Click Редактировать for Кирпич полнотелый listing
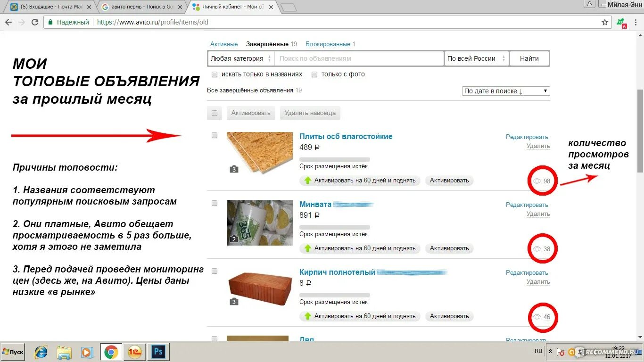644x362 pixels. [x=527, y=272]
